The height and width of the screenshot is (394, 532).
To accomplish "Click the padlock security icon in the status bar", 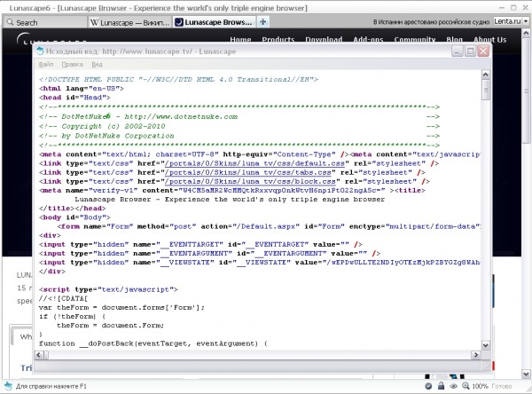I will coord(441,385).
